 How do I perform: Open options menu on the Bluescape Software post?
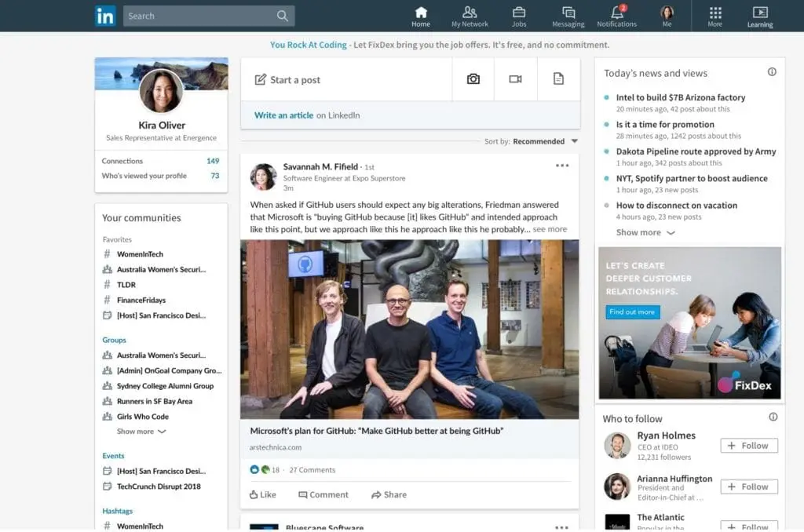click(561, 527)
